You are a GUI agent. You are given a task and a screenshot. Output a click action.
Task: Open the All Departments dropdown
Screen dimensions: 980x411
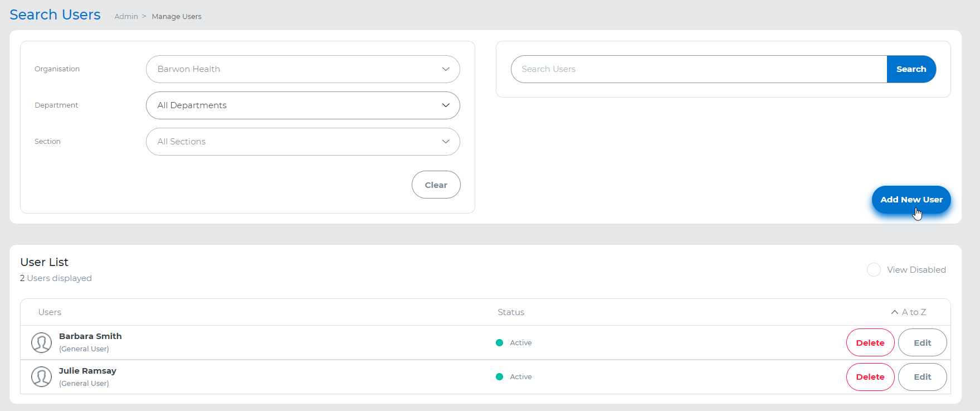point(303,105)
